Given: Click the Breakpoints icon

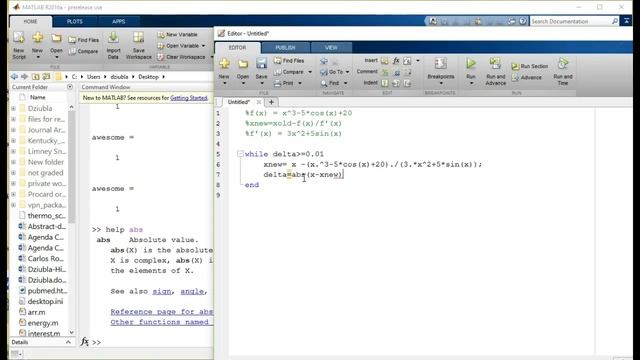Looking at the screenshot, I should coord(440,64).
